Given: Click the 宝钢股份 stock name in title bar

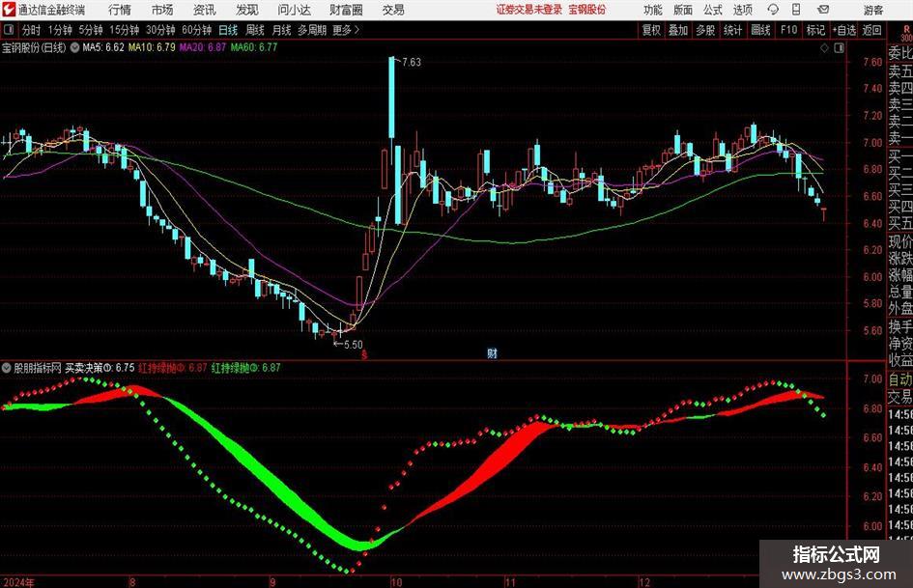Looking at the screenshot, I should [x=587, y=10].
